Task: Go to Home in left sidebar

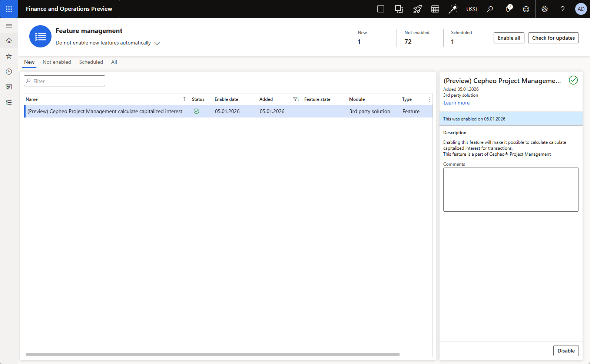Action: coord(9,41)
